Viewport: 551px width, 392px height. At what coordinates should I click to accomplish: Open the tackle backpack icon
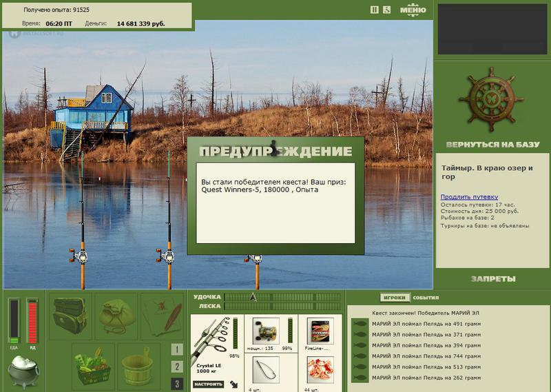[x=71, y=316]
